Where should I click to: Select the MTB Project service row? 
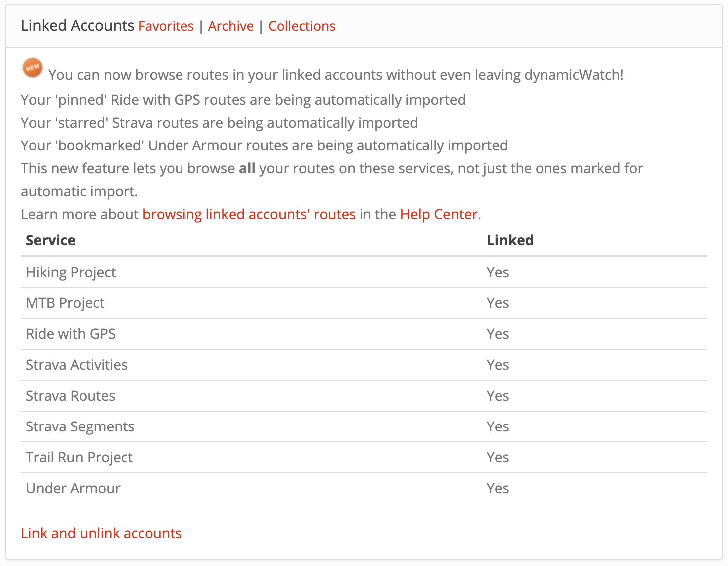click(65, 303)
